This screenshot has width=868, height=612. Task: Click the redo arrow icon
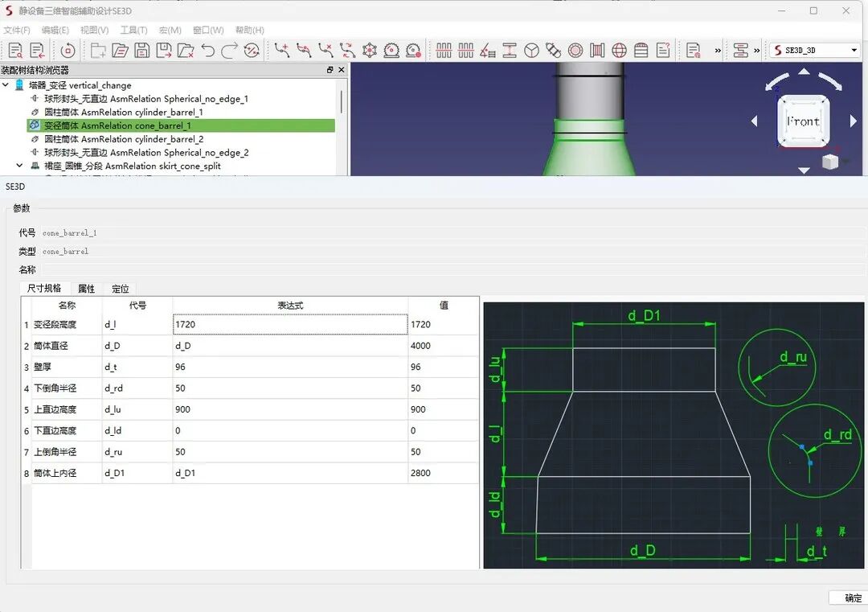click(229, 51)
